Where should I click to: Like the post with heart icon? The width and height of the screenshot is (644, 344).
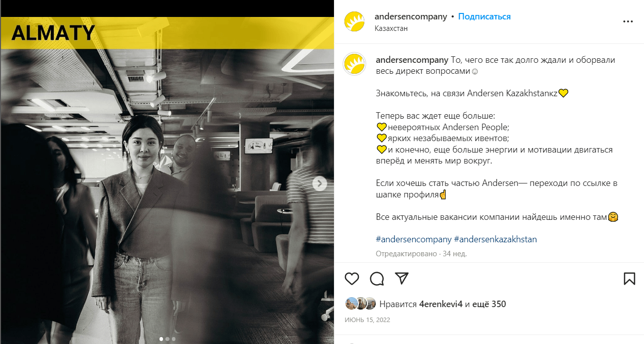(352, 278)
